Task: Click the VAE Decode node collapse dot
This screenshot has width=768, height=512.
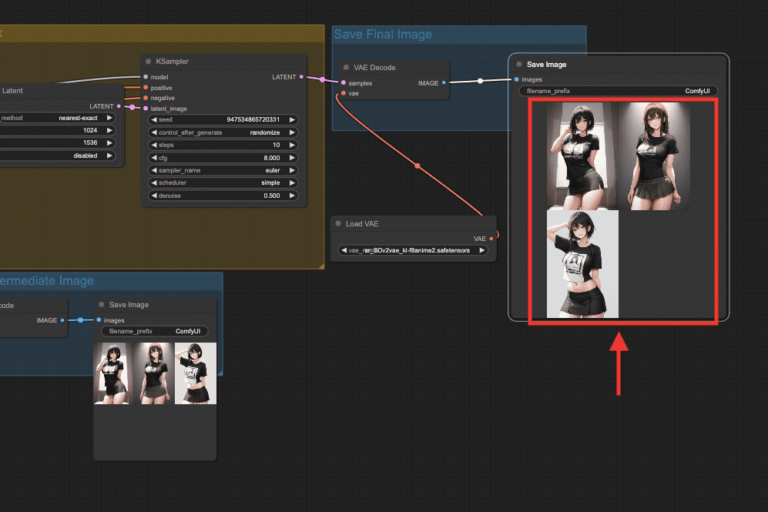Action: (x=346, y=68)
